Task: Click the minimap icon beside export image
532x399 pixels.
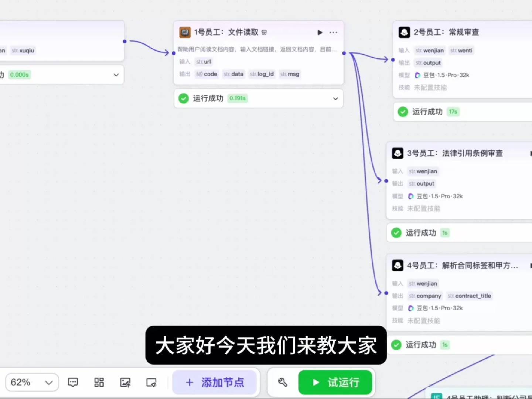Action: [151, 382]
